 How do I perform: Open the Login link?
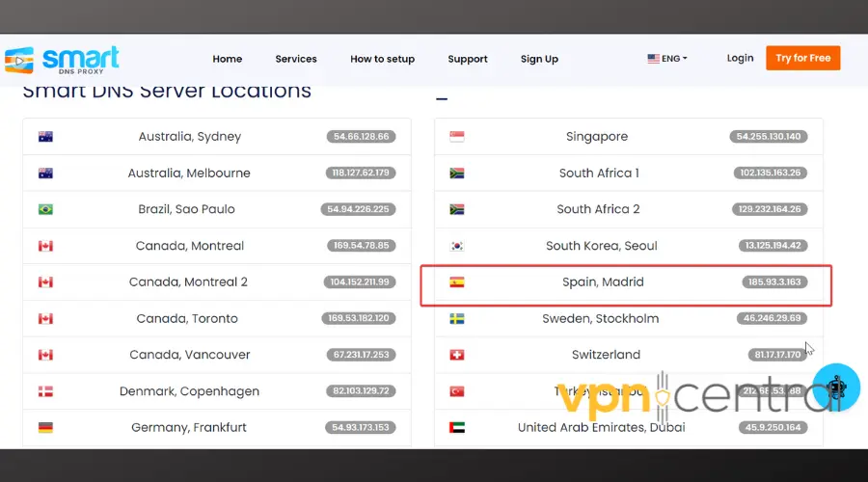[740, 58]
